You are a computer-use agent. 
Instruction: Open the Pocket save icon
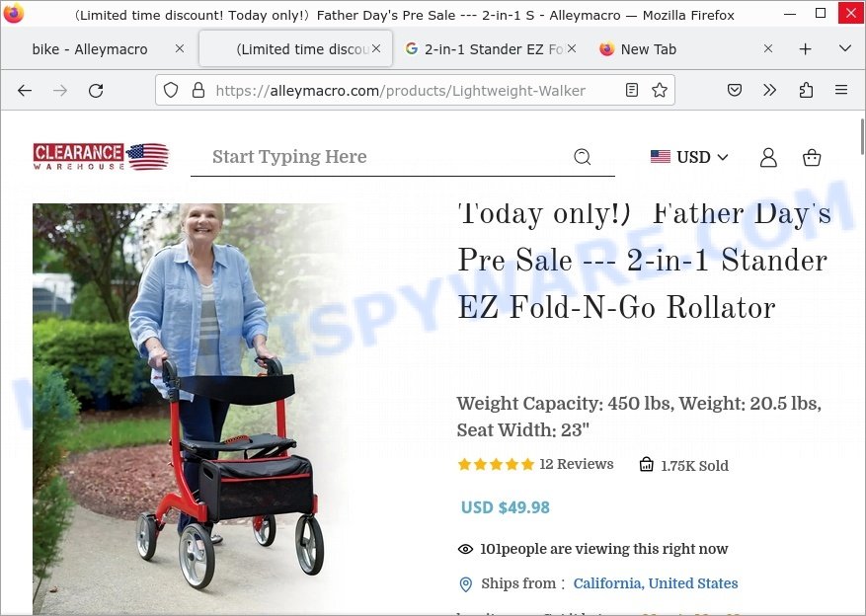pos(734,90)
